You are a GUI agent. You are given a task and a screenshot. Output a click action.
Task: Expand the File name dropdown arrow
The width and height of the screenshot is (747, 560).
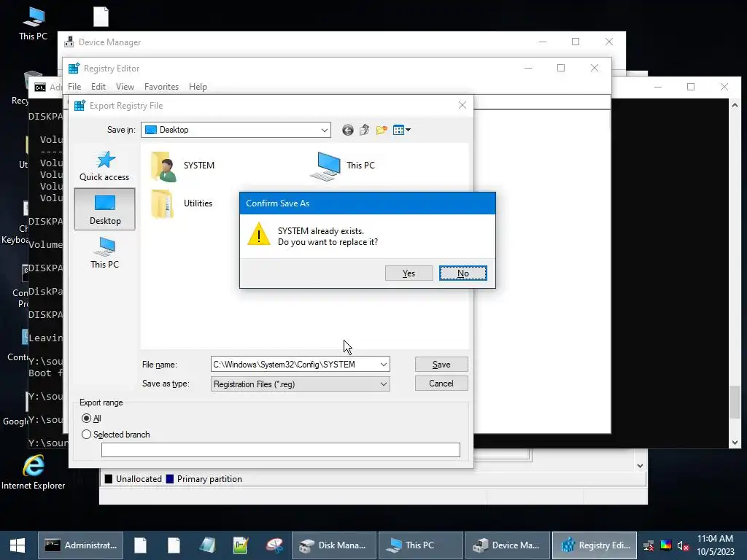[x=384, y=365]
